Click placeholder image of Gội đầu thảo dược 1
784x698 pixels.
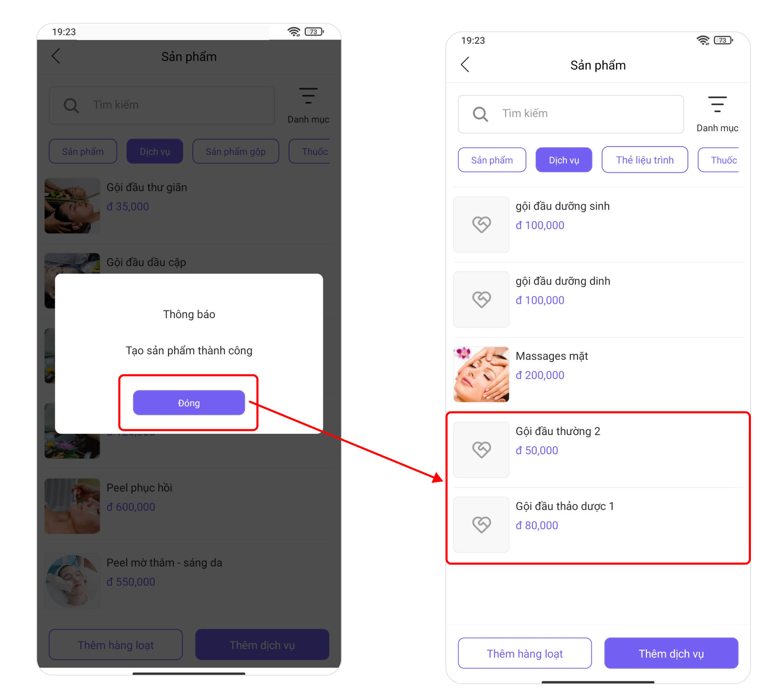[x=481, y=524]
